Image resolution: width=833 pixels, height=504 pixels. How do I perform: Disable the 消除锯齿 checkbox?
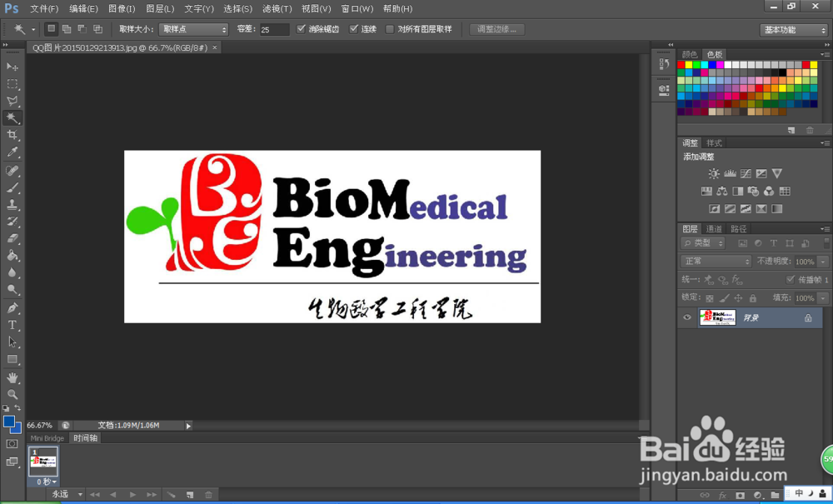click(x=302, y=27)
